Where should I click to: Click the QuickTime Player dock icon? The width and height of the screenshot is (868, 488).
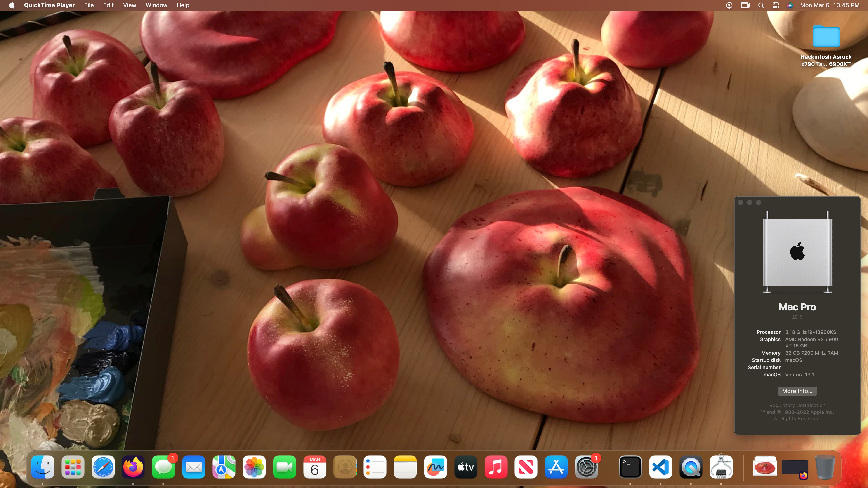point(691,467)
